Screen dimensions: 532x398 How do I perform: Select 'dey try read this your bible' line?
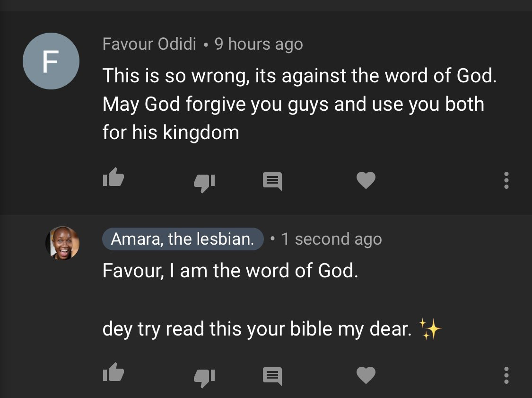click(x=257, y=329)
